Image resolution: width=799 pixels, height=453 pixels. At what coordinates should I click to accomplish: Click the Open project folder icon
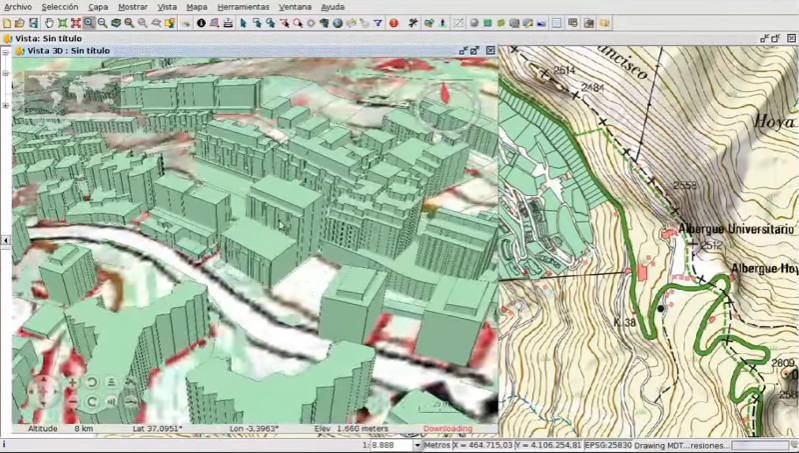[20, 22]
